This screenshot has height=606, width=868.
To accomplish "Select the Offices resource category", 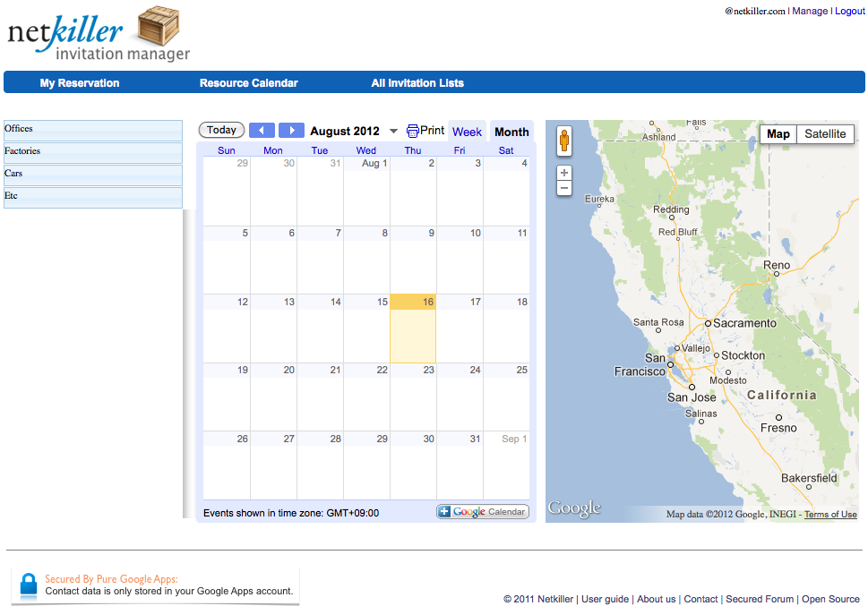I will point(93,131).
